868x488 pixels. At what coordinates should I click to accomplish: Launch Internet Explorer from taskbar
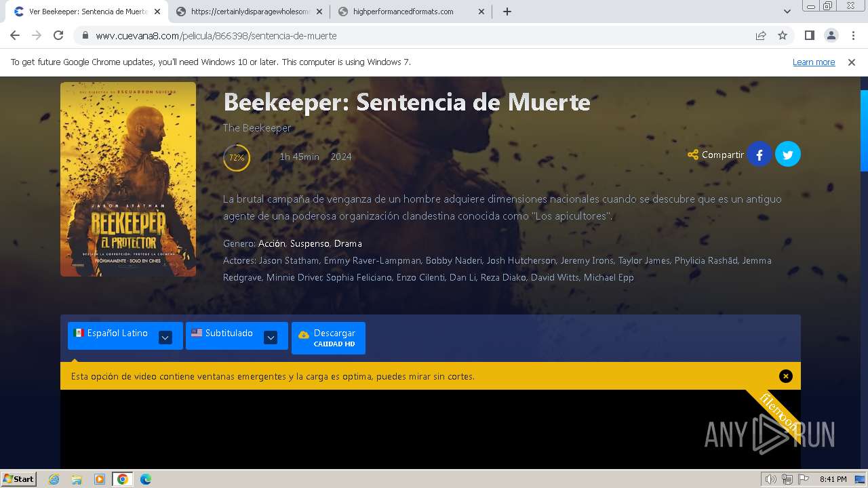(x=54, y=479)
